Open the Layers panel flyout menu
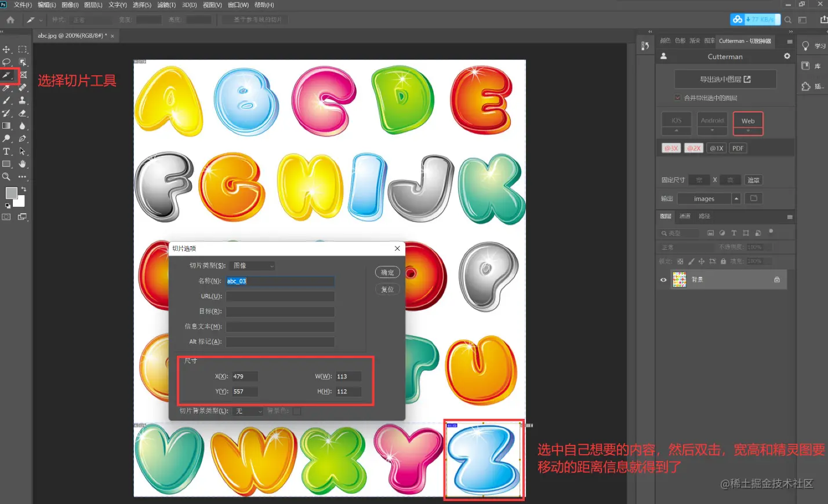 pyautogui.click(x=789, y=217)
